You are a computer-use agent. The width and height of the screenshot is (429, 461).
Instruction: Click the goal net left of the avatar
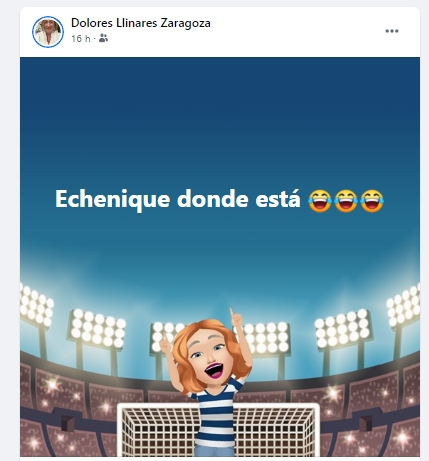158,431
